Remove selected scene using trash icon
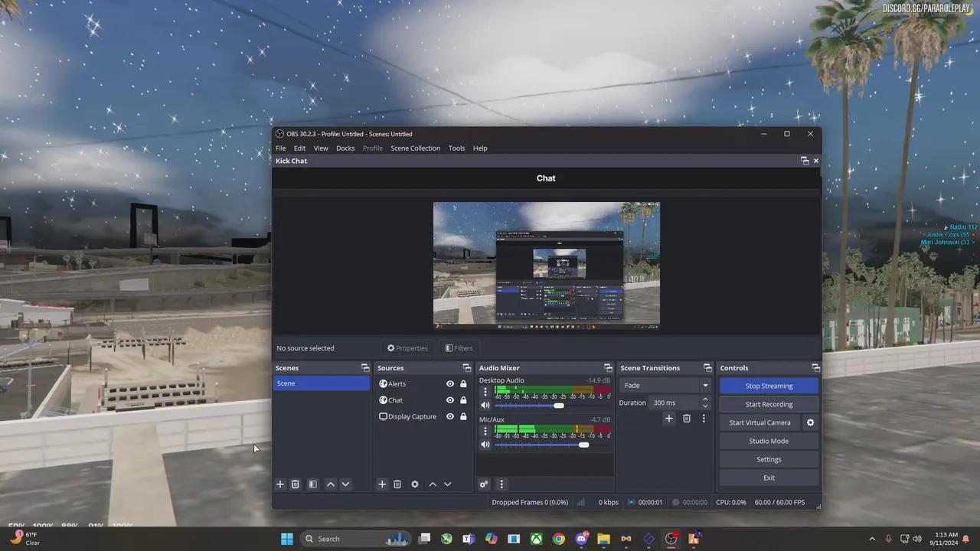Image resolution: width=980 pixels, height=551 pixels. (295, 484)
